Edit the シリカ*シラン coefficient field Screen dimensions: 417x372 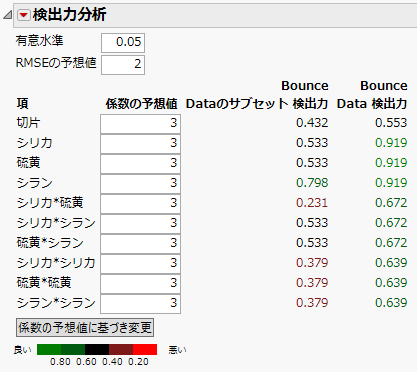click(x=140, y=224)
